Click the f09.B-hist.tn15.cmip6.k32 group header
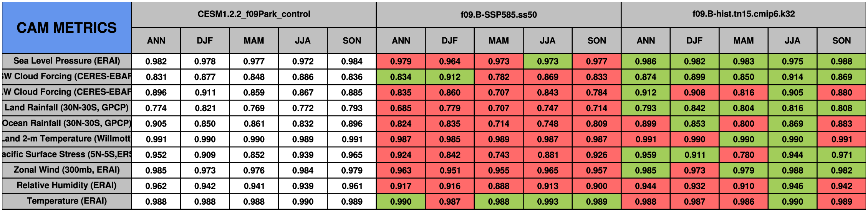Screen dimensions: 868x212 pyautogui.click(x=743, y=14)
